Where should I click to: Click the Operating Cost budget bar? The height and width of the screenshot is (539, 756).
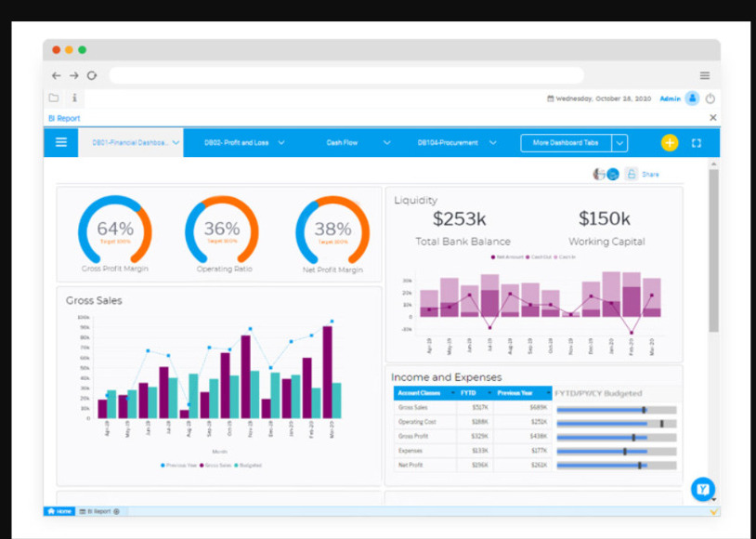tap(616, 424)
